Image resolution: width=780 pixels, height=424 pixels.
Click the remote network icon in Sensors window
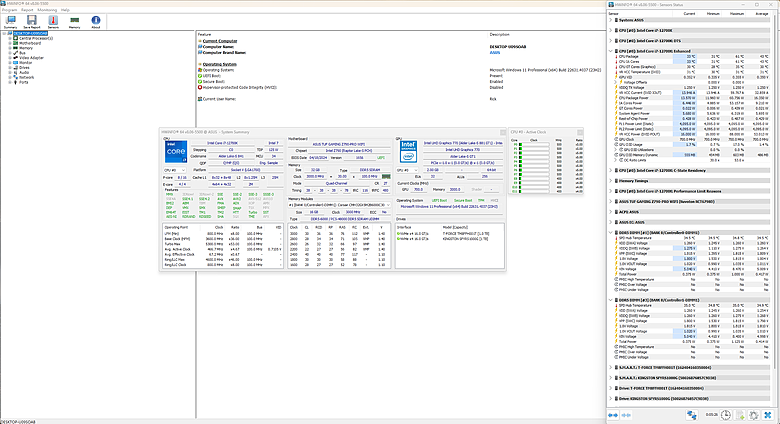tap(691, 415)
